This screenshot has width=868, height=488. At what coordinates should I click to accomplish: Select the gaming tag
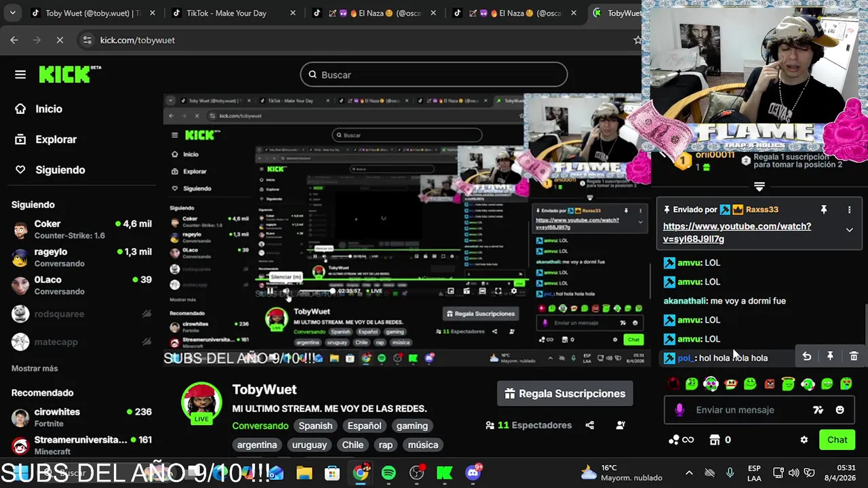[412, 426]
